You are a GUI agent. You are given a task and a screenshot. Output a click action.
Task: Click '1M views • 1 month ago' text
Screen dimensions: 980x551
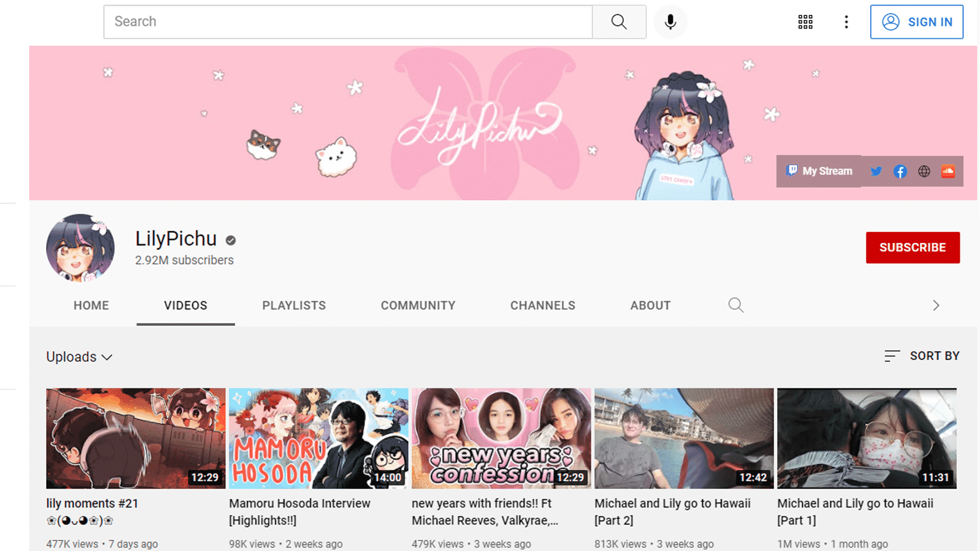point(832,544)
